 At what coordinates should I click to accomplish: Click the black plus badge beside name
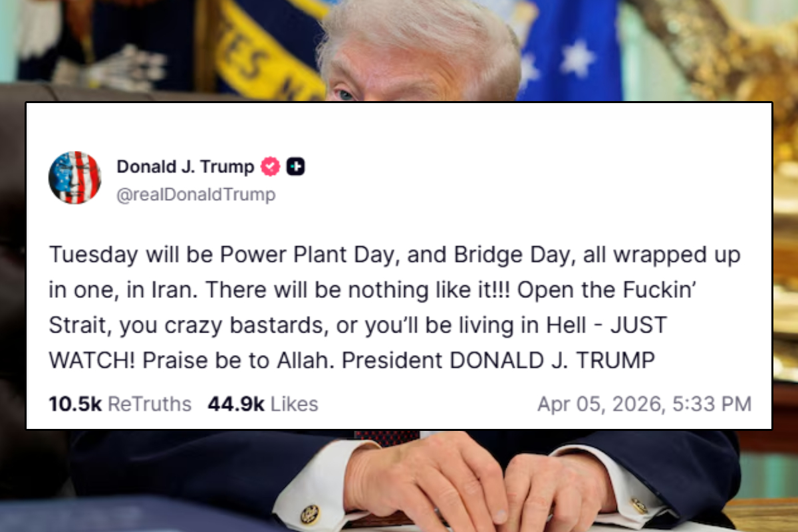[295, 166]
